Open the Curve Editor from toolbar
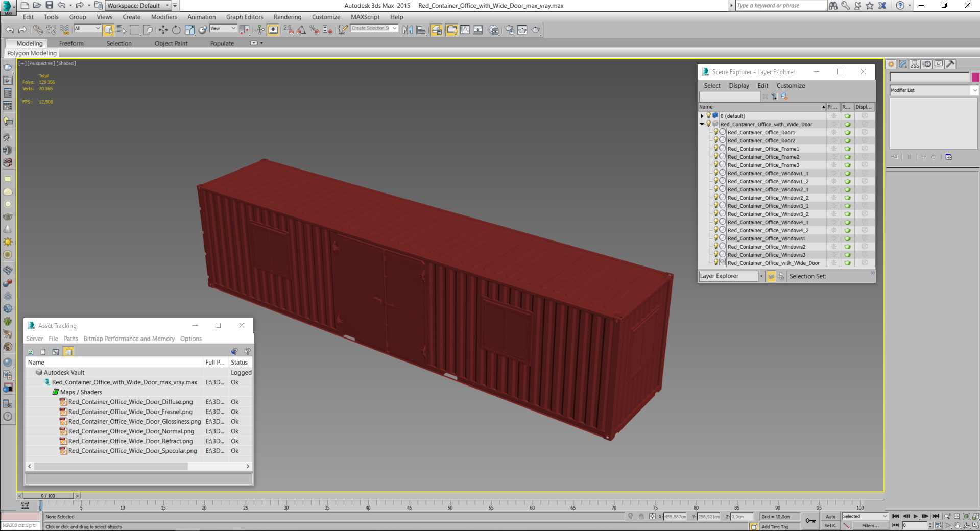980x531 pixels. 465,30
